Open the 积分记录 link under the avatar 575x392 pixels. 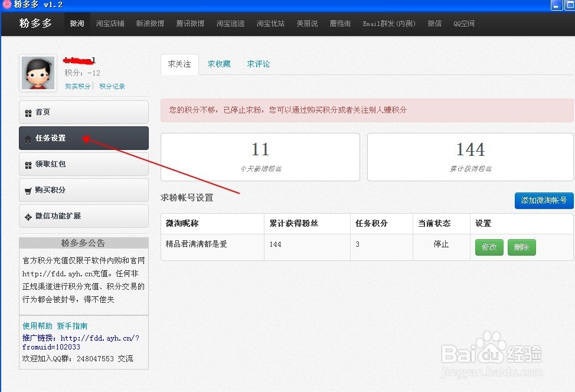coord(112,86)
